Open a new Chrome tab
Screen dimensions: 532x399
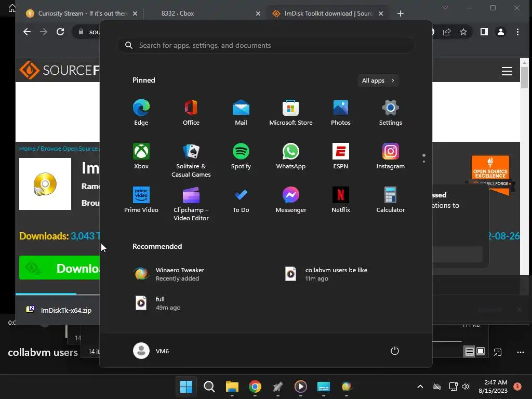click(x=401, y=14)
